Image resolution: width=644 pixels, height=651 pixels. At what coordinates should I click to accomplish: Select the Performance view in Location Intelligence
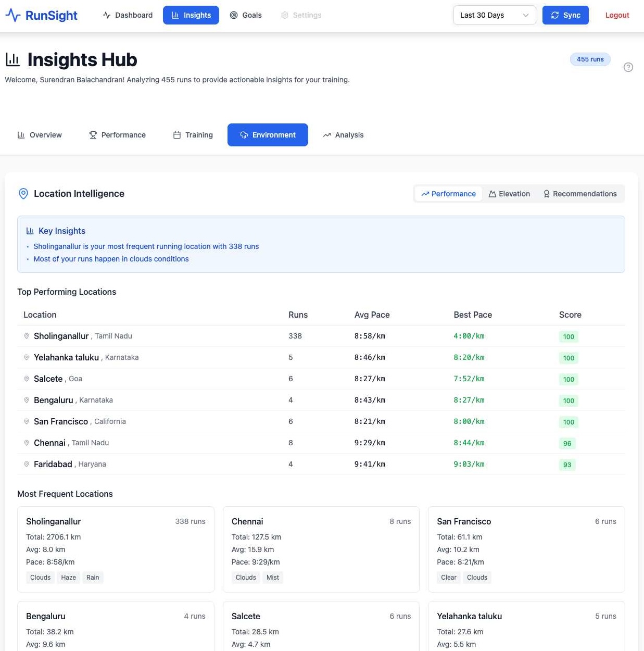pos(448,194)
